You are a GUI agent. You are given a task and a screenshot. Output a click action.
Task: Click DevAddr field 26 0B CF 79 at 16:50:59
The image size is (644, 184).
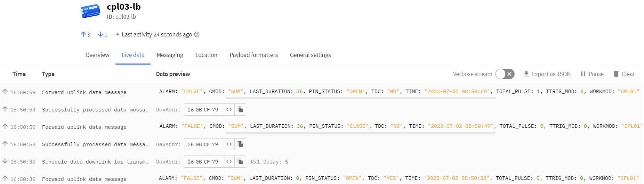coord(203,110)
